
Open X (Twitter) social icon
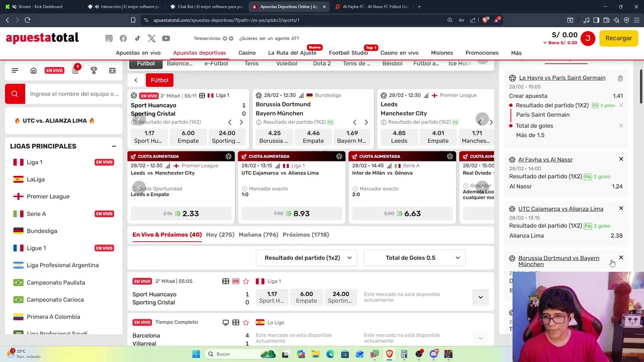tap(152, 38)
